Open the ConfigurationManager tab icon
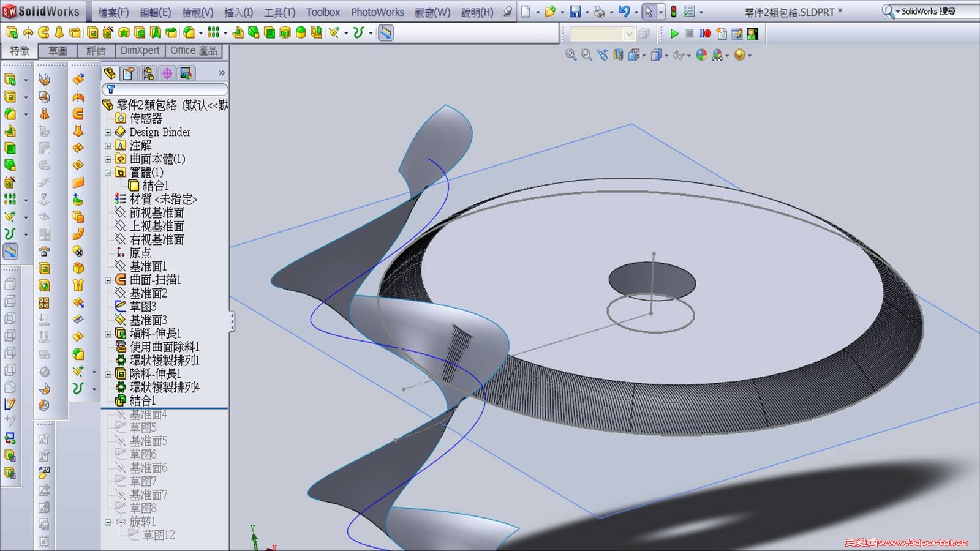Screen dimensions: 980x551 pos(148,73)
